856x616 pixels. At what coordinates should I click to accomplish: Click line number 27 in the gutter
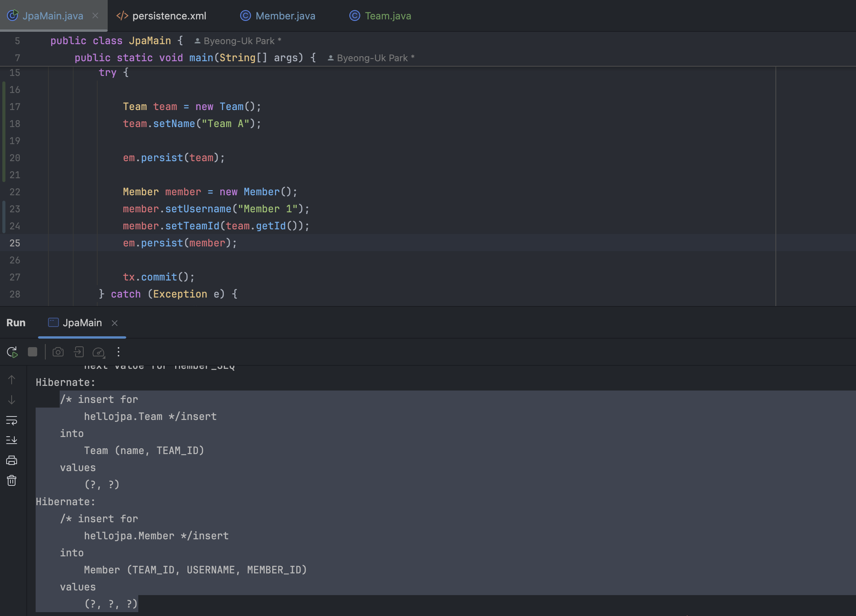pyautogui.click(x=15, y=277)
